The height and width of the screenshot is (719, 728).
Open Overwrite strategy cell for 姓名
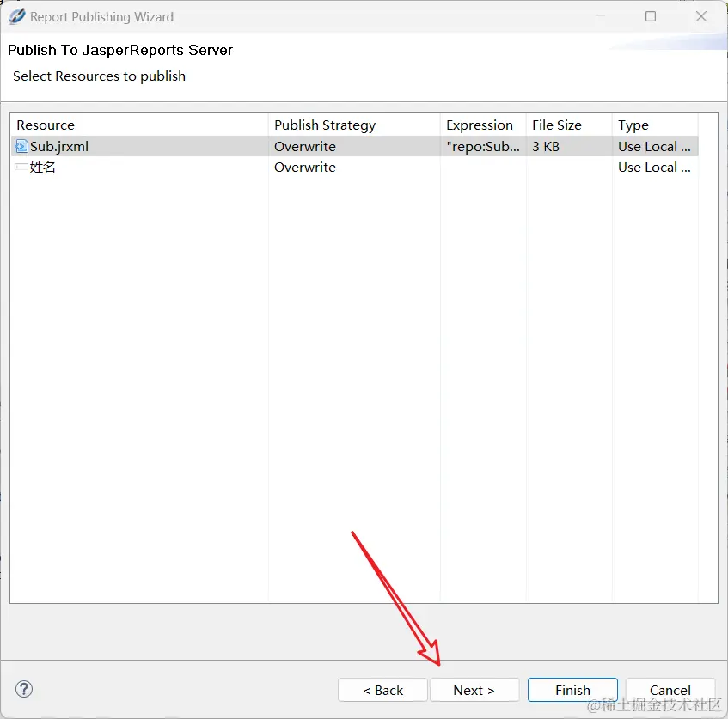click(x=354, y=168)
